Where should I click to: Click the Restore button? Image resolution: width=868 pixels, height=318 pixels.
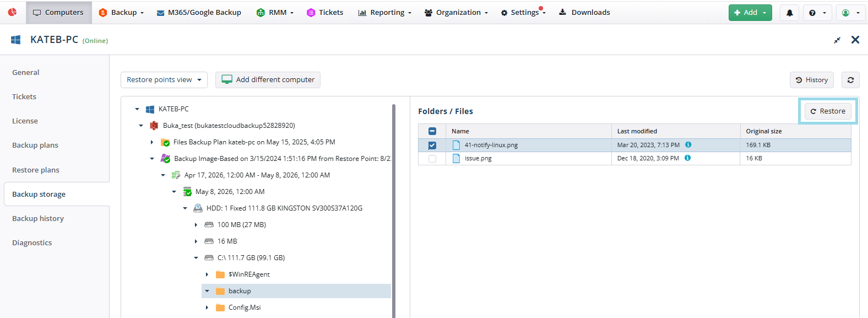tap(828, 111)
